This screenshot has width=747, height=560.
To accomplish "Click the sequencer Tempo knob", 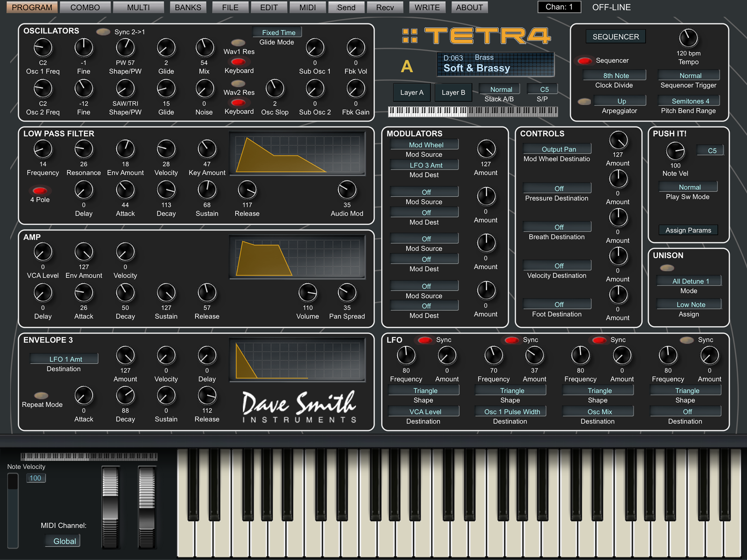I will [688, 38].
